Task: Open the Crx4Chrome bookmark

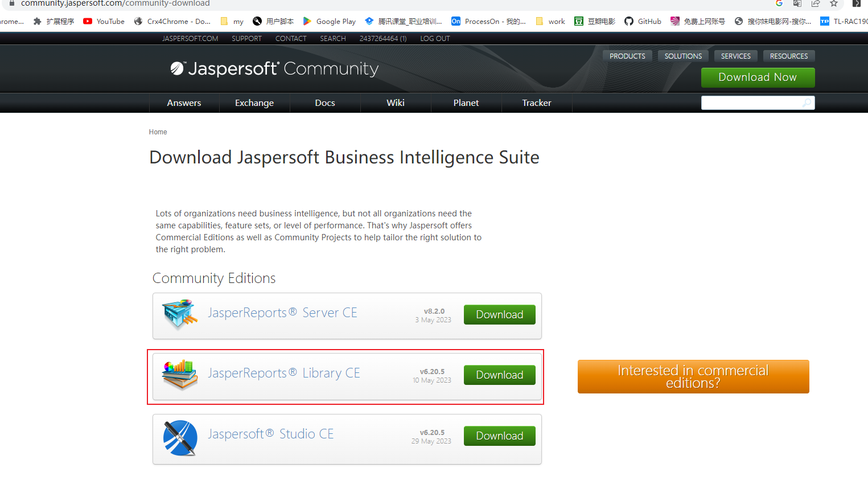Action: click(x=172, y=21)
